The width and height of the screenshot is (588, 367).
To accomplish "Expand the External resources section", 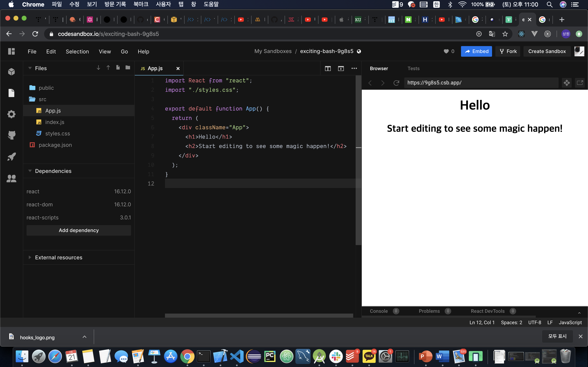I will [30, 257].
